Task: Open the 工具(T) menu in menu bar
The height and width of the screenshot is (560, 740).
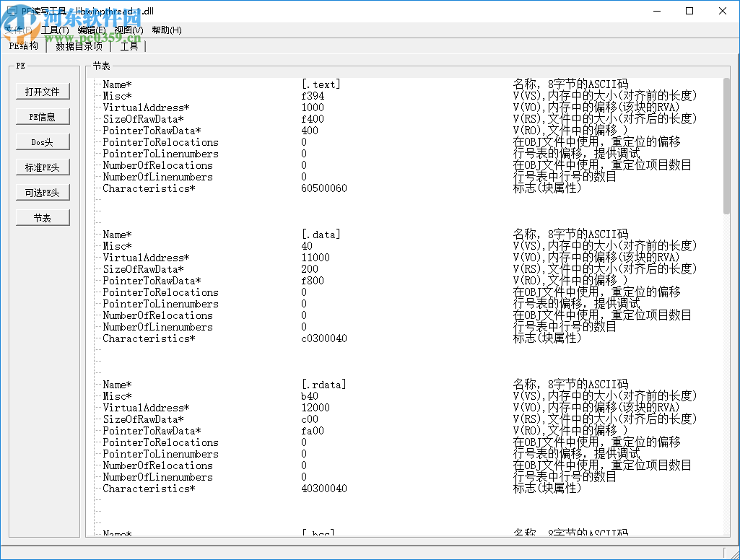Action: tap(55, 30)
